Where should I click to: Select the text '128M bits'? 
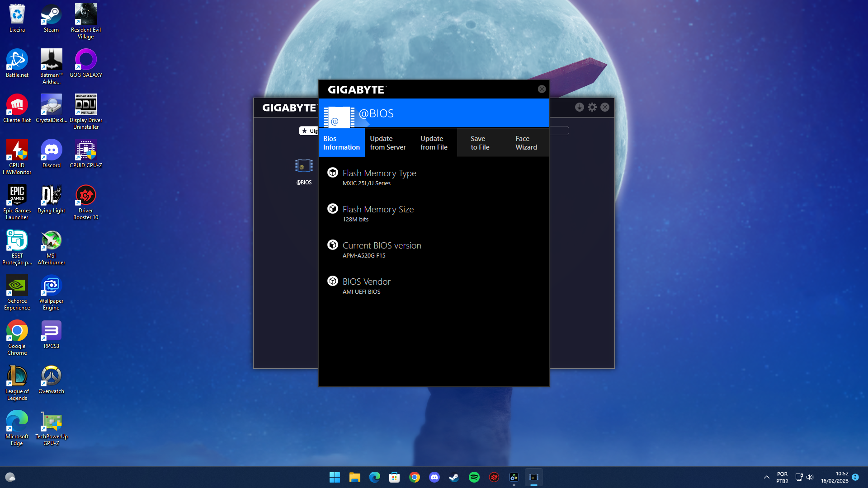(355, 220)
